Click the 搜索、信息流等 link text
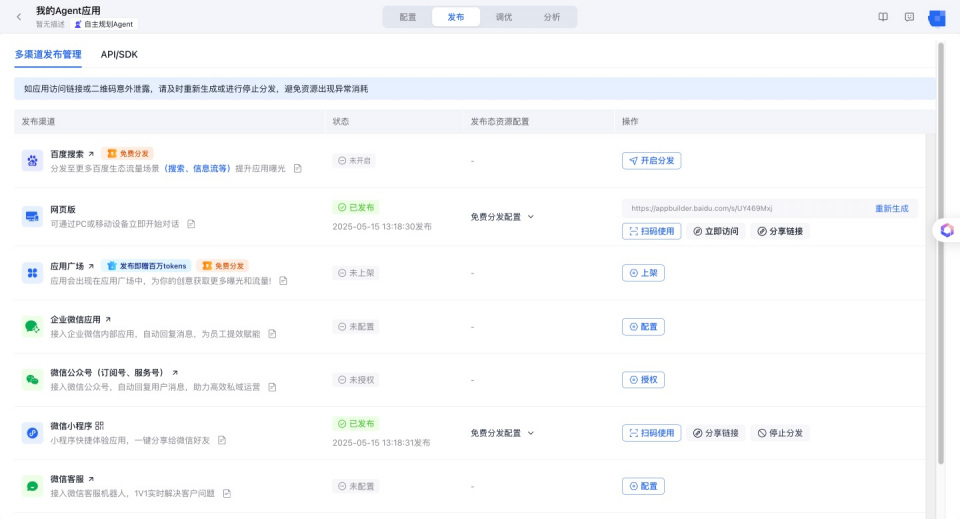960x519 pixels. (x=197, y=168)
